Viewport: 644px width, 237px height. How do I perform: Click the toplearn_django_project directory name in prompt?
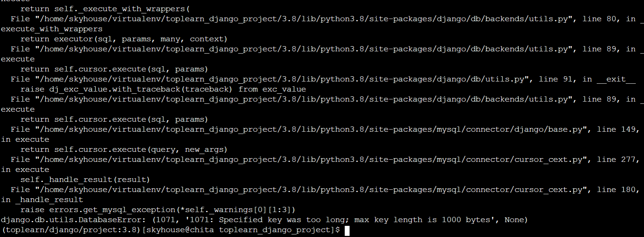pyautogui.click(x=274, y=230)
